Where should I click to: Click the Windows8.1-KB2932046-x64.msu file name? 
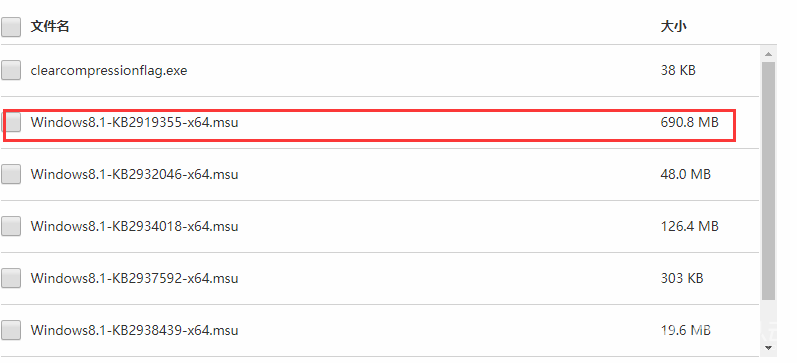(134, 174)
